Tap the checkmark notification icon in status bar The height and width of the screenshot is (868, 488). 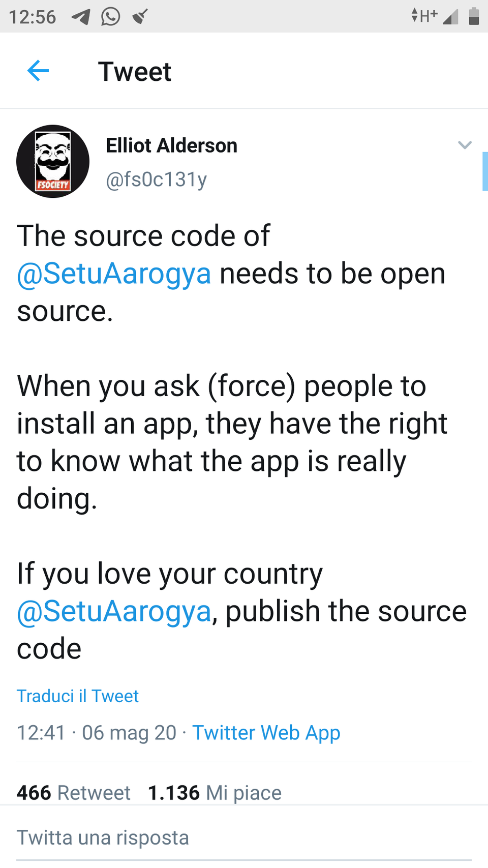(x=140, y=16)
